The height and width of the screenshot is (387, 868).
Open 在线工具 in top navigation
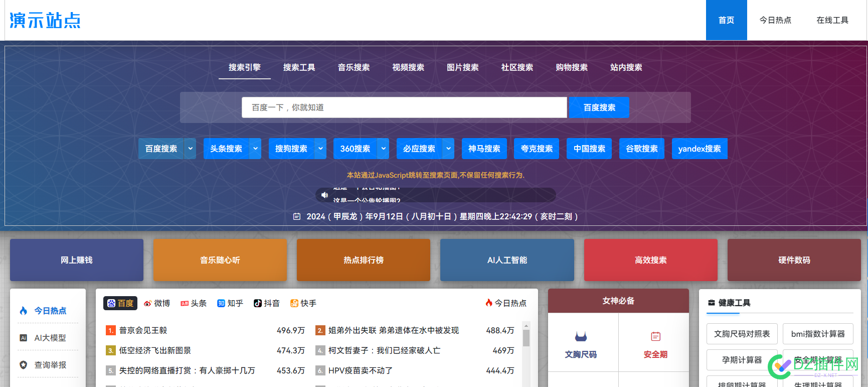[832, 20]
